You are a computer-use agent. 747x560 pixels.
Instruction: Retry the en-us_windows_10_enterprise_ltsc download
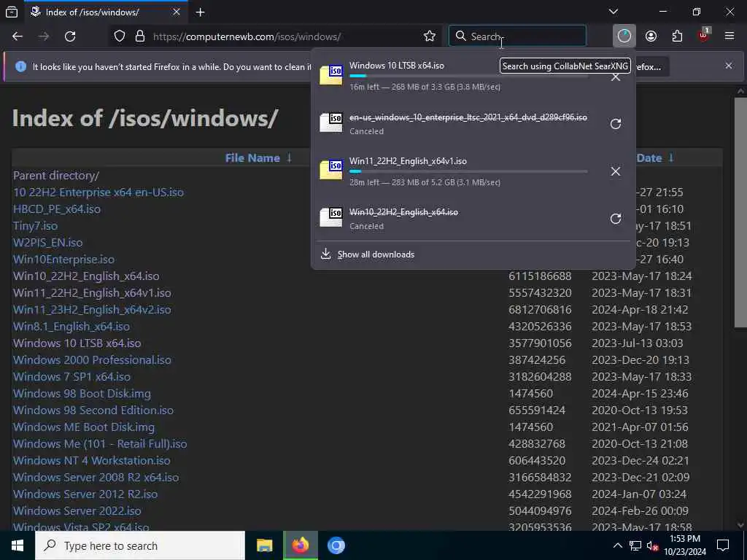[616, 124]
